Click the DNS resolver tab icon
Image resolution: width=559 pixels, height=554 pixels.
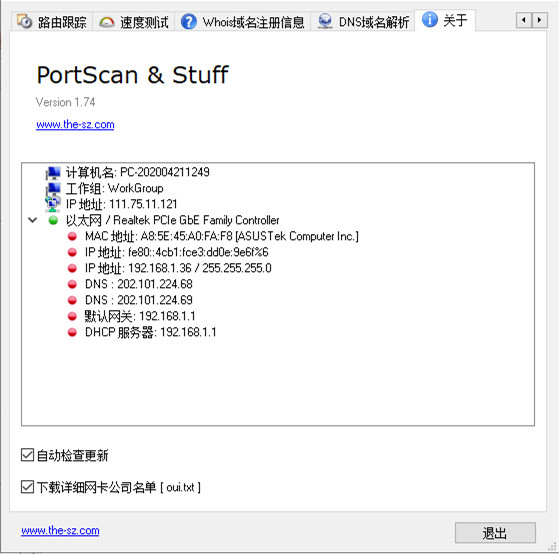325,21
